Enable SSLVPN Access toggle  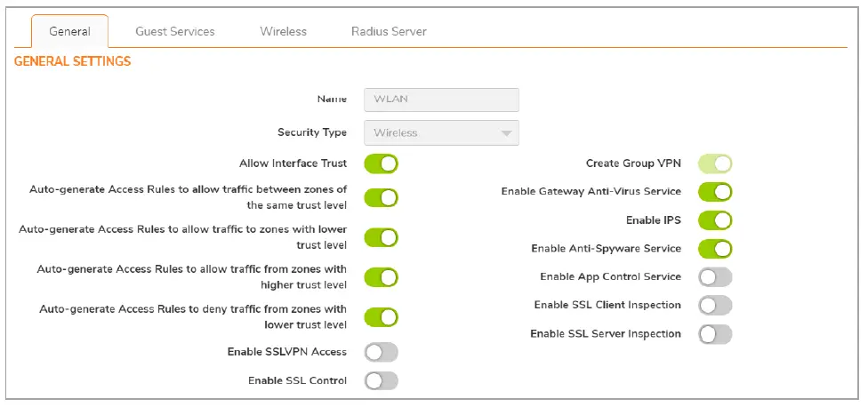coord(381,352)
